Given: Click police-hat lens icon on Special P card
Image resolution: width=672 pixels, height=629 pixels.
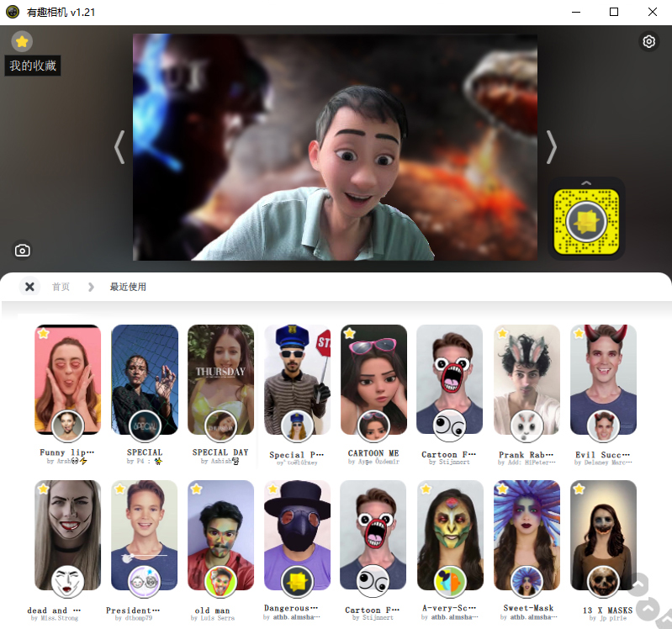Looking at the screenshot, I should [297, 425].
